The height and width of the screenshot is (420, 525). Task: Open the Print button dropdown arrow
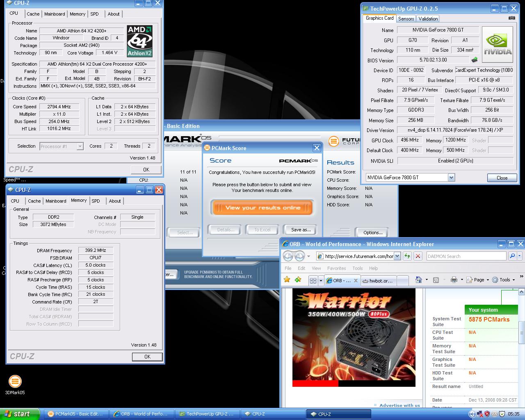click(462, 280)
